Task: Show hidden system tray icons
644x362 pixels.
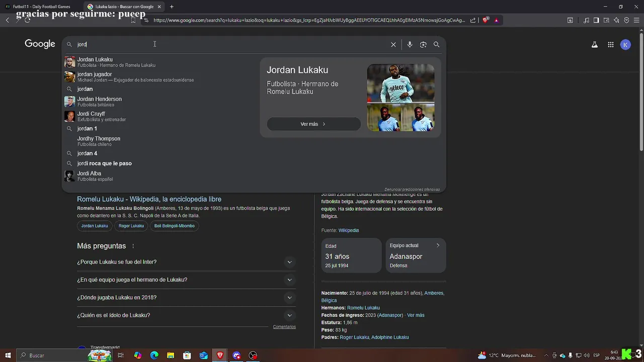Action: (547, 355)
